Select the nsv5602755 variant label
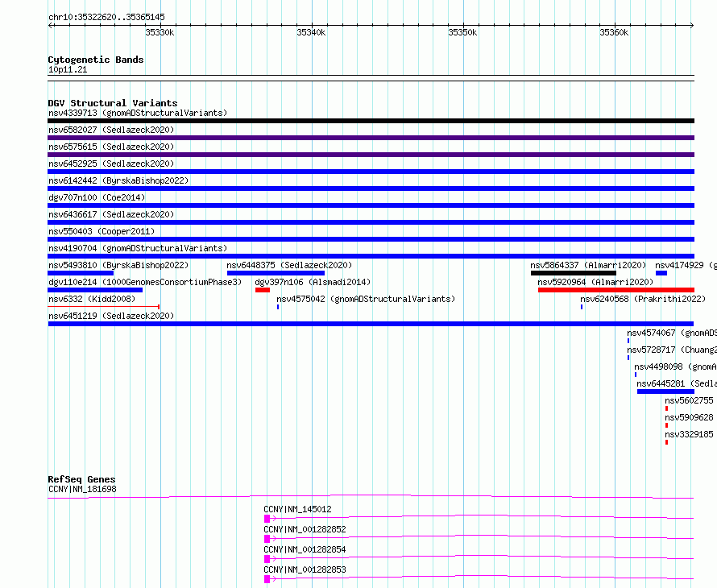The image size is (717, 588). click(689, 400)
